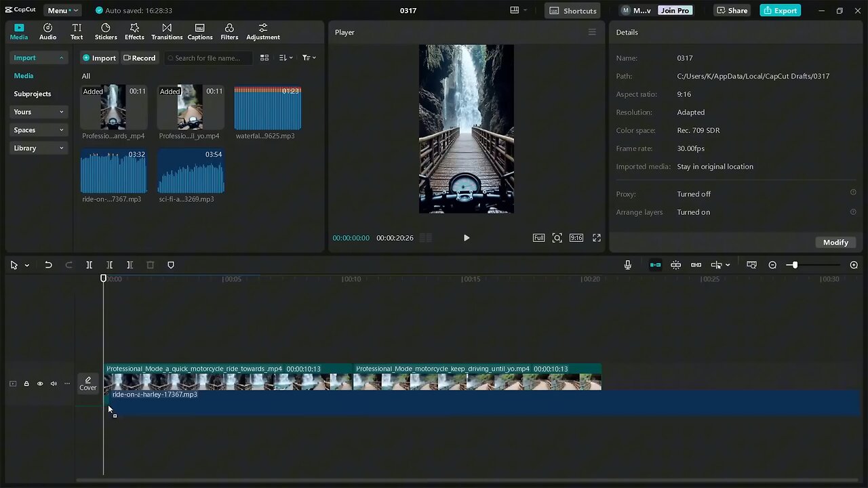Open the Filters tab
868x488 pixels.
click(x=229, y=32)
